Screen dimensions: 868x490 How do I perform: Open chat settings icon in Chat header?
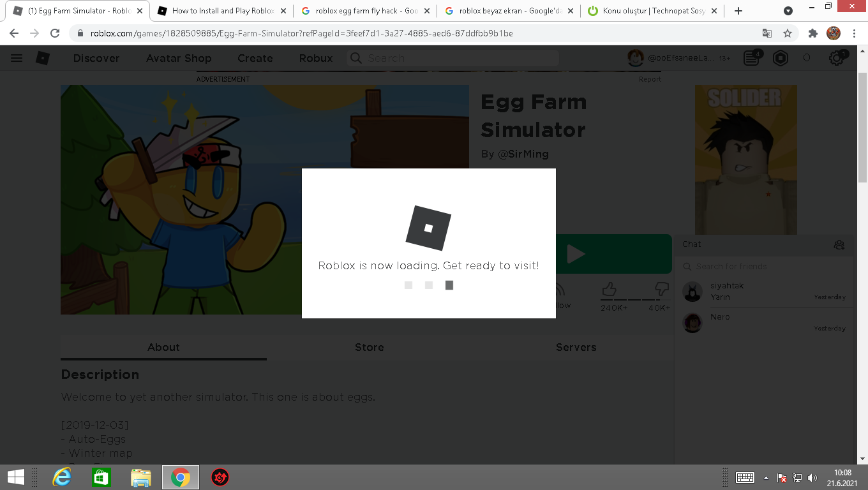[x=839, y=244]
